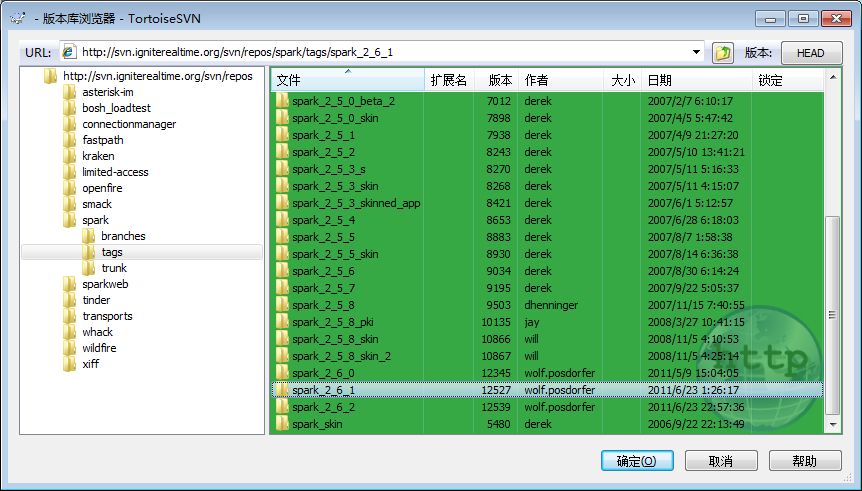
Task: Select the openfire repository folder
Action: (102, 188)
